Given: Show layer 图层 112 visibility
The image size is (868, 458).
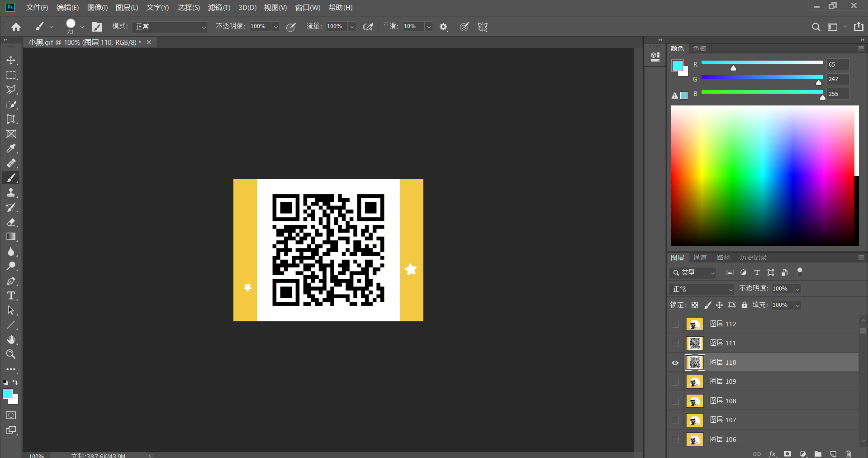Looking at the screenshot, I should click(x=675, y=324).
